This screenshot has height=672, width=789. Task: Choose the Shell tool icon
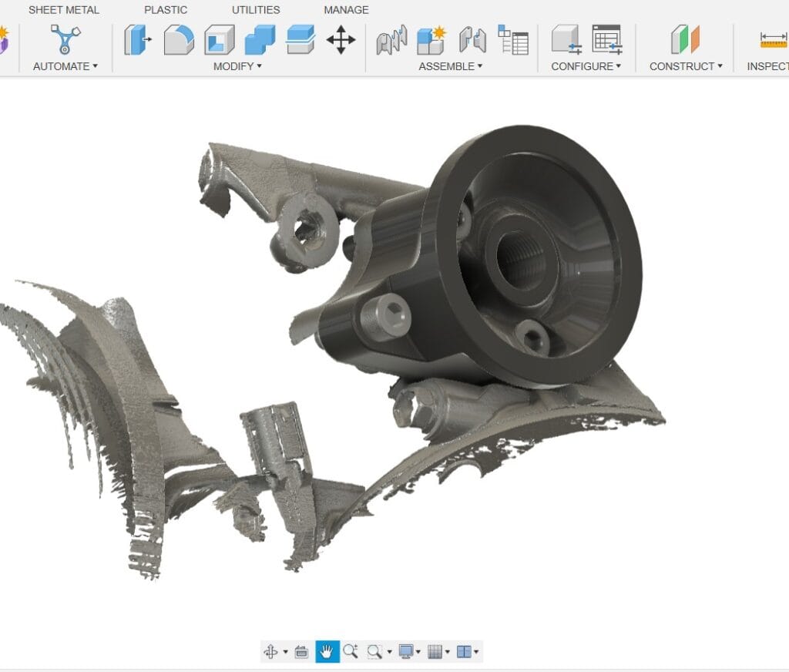coord(220,39)
